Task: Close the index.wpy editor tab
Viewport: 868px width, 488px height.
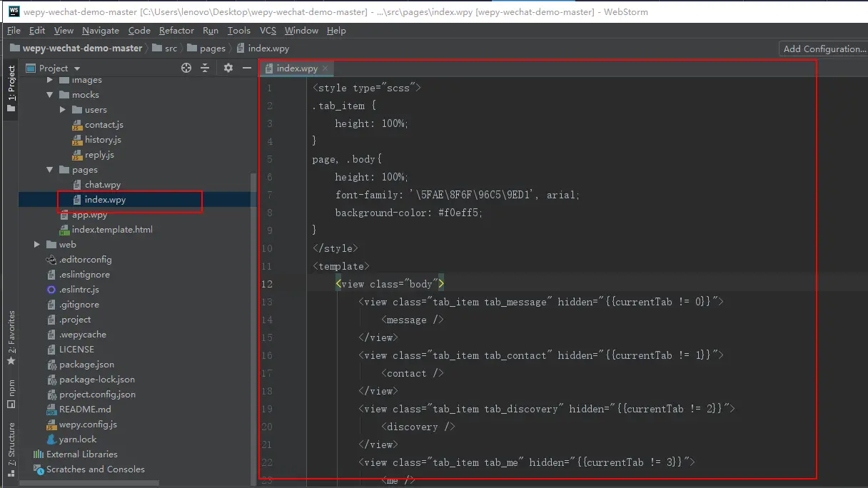Action: [325, 68]
